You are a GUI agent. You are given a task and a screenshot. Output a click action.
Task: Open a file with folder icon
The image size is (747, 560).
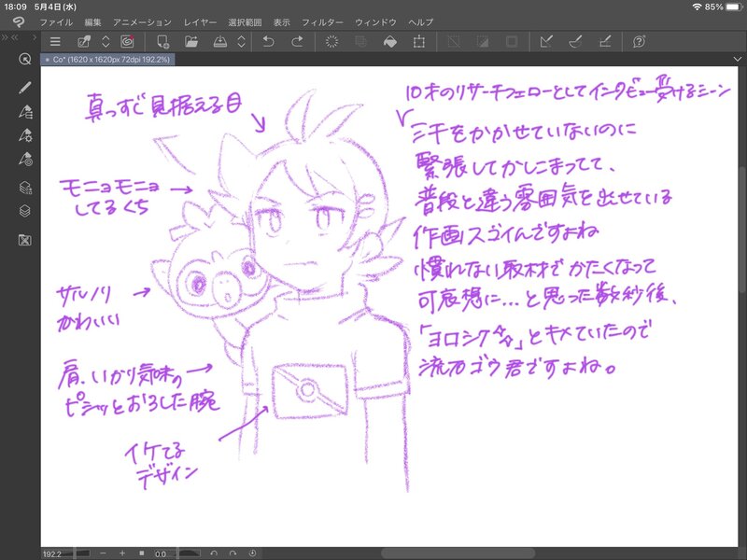191,42
